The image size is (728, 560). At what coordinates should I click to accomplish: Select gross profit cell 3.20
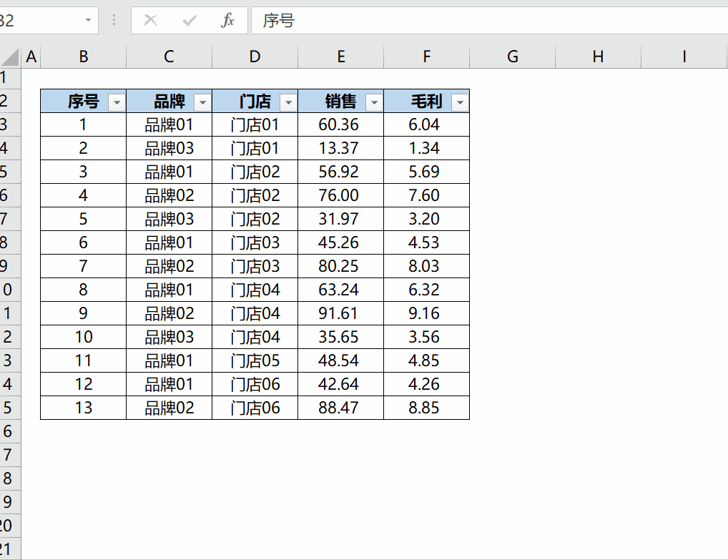(427, 219)
